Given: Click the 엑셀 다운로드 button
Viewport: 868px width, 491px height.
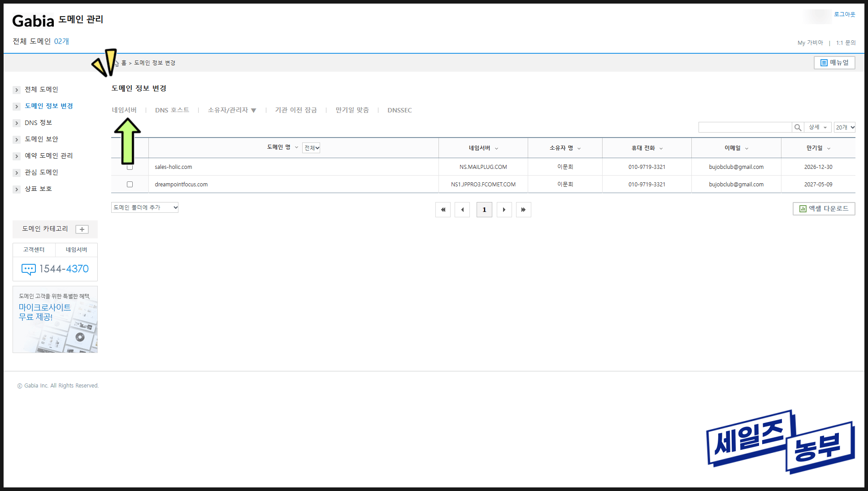Looking at the screenshot, I should click(x=824, y=209).
